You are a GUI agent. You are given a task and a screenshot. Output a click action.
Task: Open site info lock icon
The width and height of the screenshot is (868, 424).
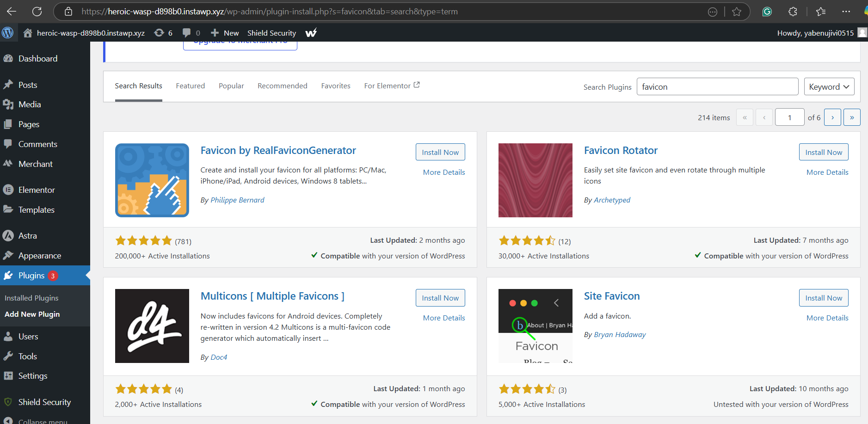[x=68, y=12]
